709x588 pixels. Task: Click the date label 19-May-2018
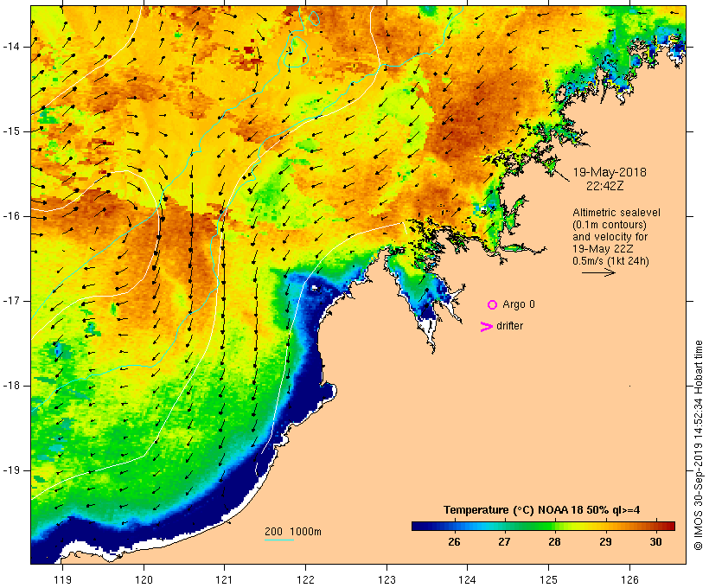610,172
